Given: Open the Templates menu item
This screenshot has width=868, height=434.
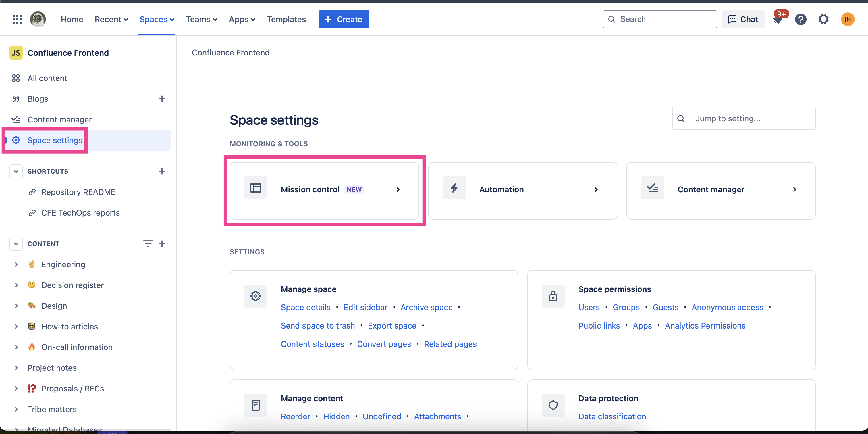Looking at the screenshot, I should pos(286,19).
